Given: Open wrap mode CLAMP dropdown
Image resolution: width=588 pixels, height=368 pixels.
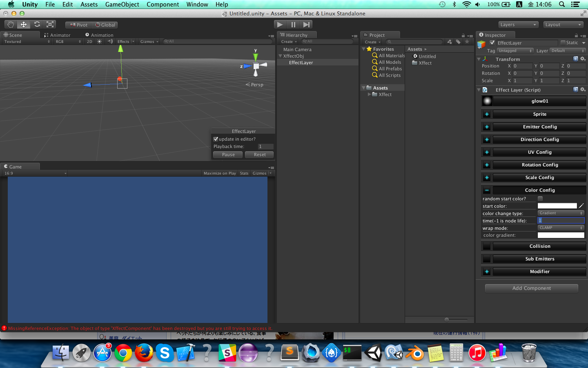Looking at the screenshot, I should (561, 228).
